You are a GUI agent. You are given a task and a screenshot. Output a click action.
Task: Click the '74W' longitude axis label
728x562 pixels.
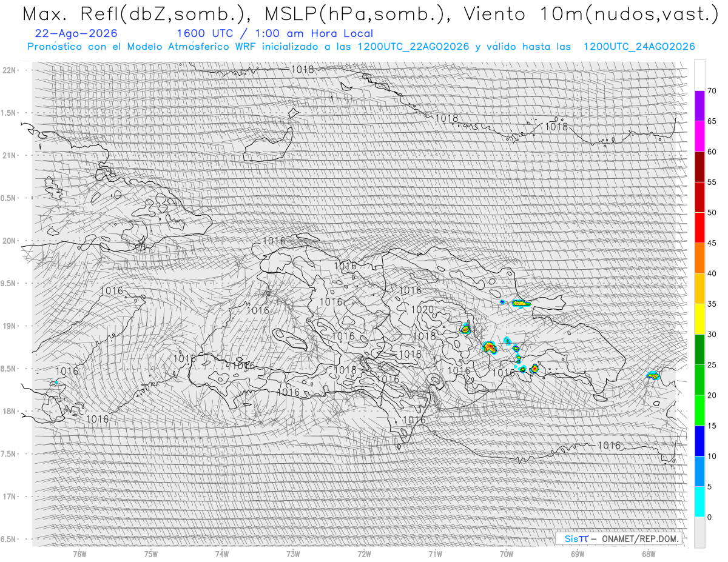[222, 554]
